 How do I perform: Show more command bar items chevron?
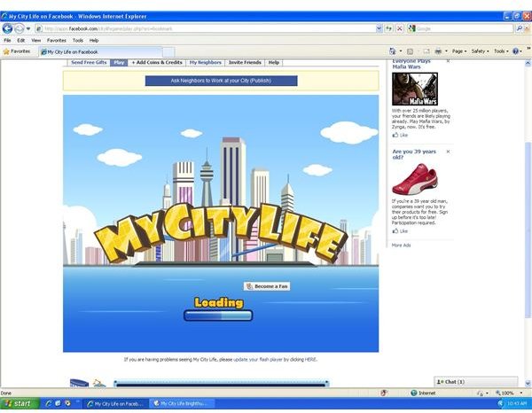point(528,50)
